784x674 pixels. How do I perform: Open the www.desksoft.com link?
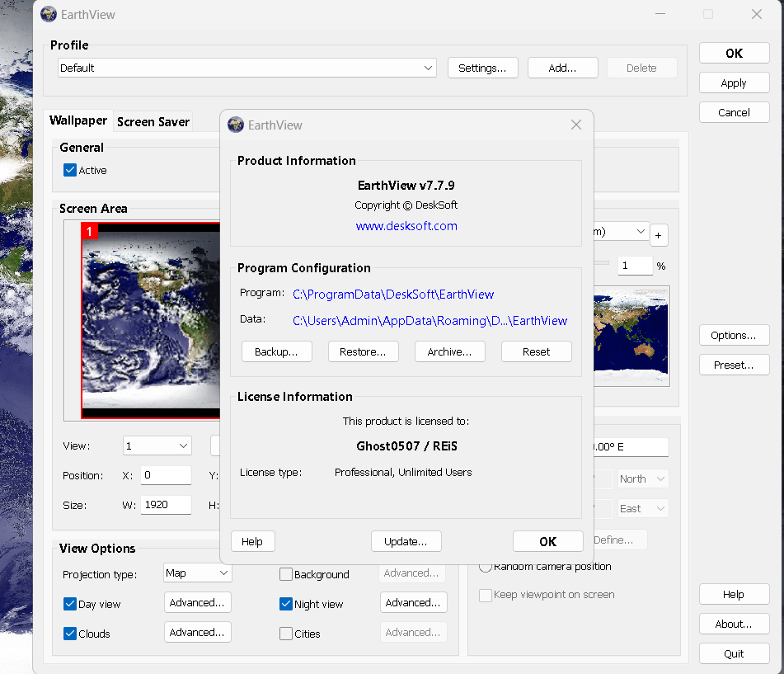[406, 226]
